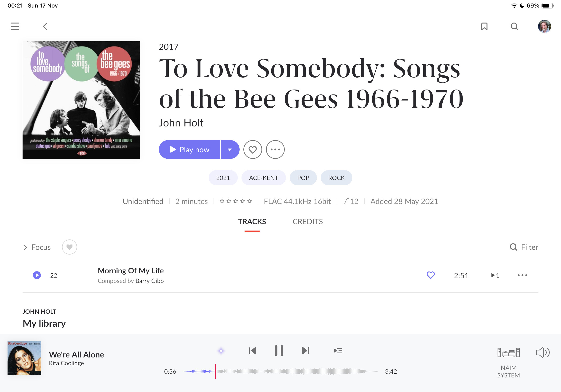Switch to the Credits tab
The height and width of the screenshot is (392, 561).
[308, 221]
